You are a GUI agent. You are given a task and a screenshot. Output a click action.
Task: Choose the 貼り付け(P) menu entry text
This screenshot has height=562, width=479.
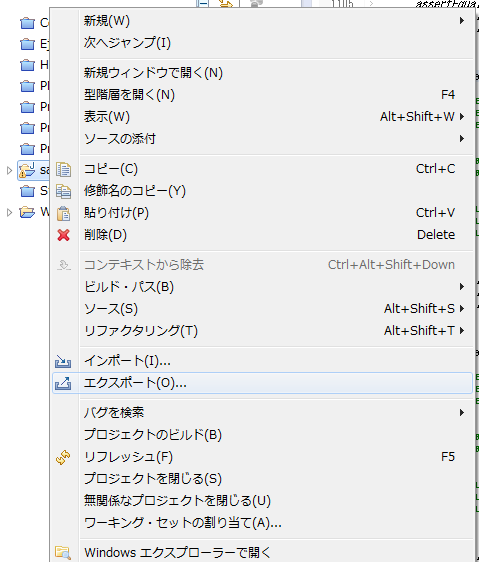pos(116,213)
